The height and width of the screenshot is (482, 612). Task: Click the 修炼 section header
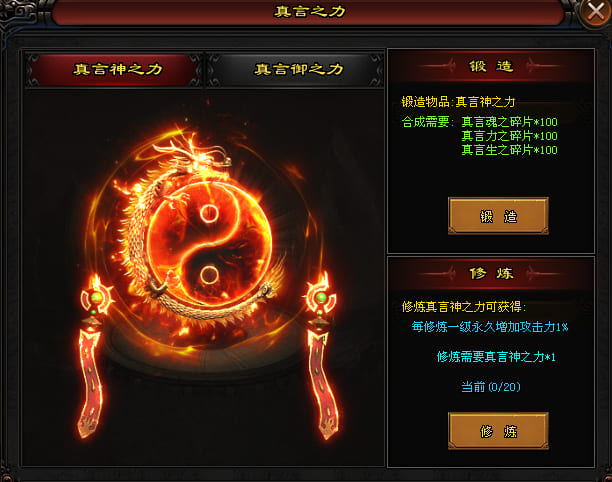[x=491, y=273]
